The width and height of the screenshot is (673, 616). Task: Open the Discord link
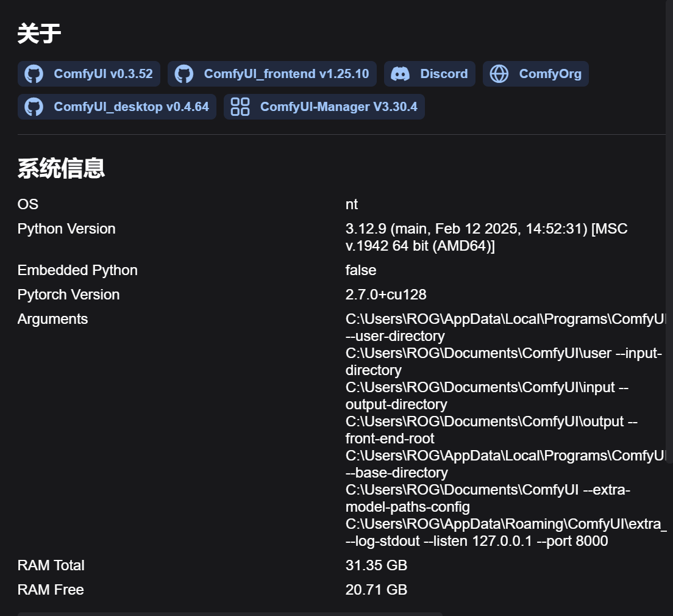[430, 74]
